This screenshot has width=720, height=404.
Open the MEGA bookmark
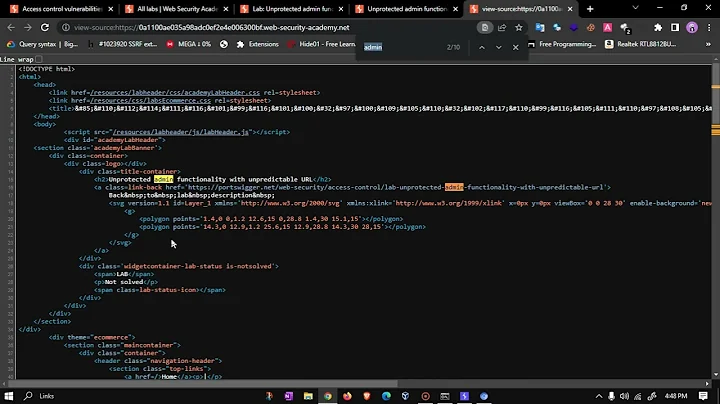click(x=189, y=45)
